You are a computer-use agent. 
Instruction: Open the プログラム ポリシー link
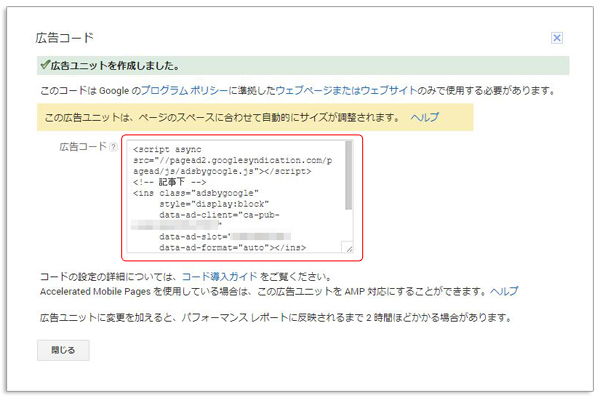pyautogui.click(x=184, y=90)
